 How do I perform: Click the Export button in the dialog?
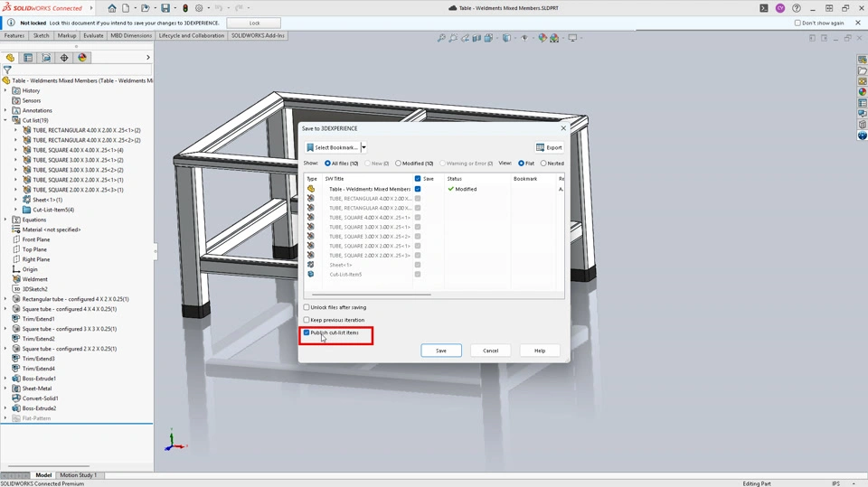549,148
